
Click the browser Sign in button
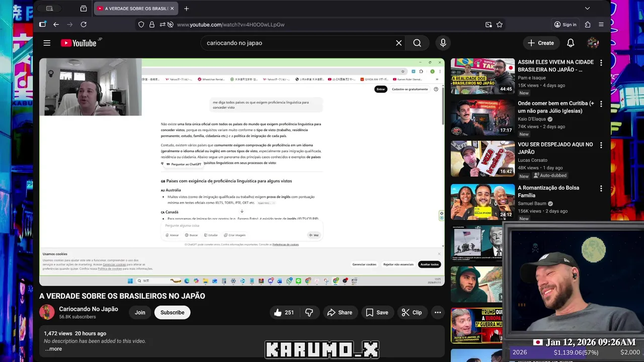point(565,24)
